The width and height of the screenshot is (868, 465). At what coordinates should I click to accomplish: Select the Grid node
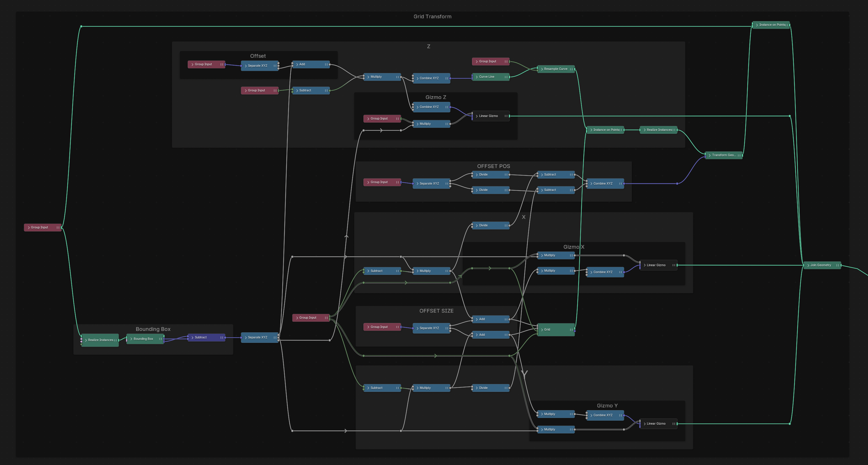(556, 330)
